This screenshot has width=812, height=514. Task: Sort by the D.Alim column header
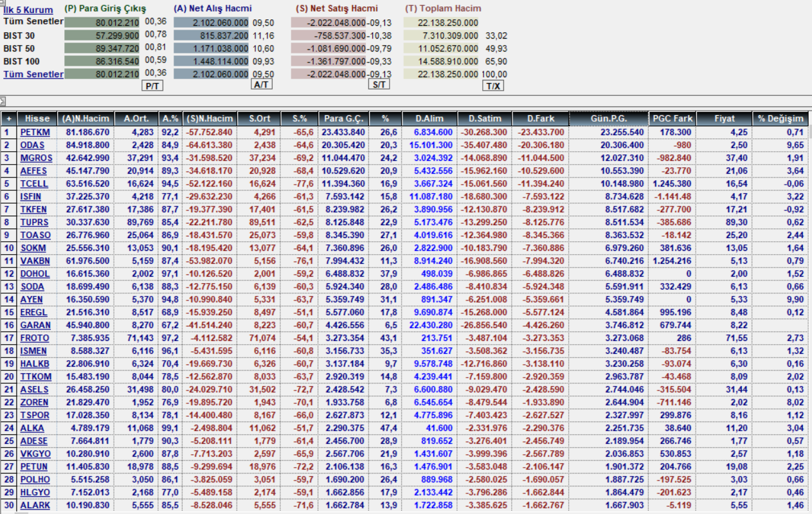point(429,119)
